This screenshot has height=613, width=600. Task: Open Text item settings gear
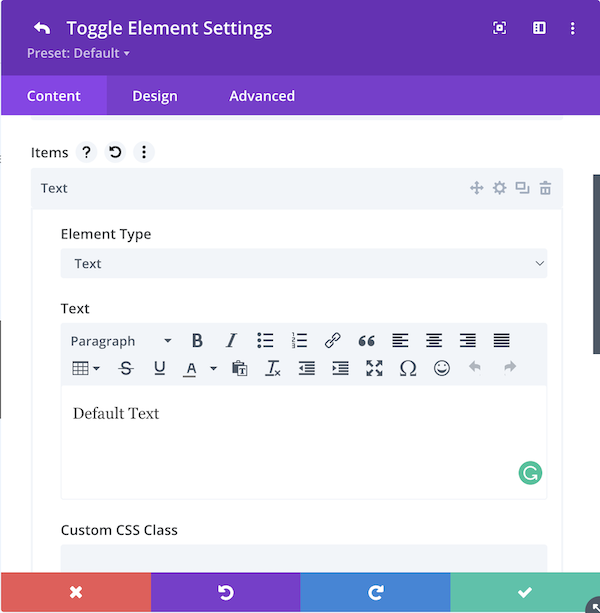coord(499,188)
